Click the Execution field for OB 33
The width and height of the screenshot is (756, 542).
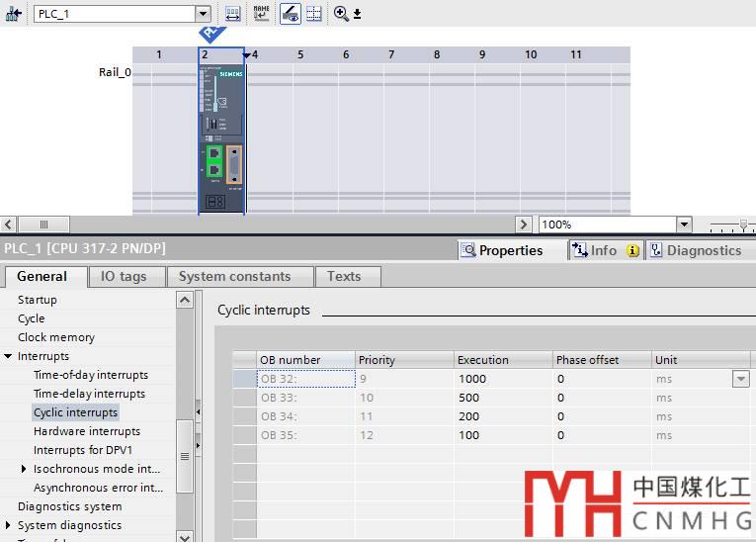[x=502, y=398]
